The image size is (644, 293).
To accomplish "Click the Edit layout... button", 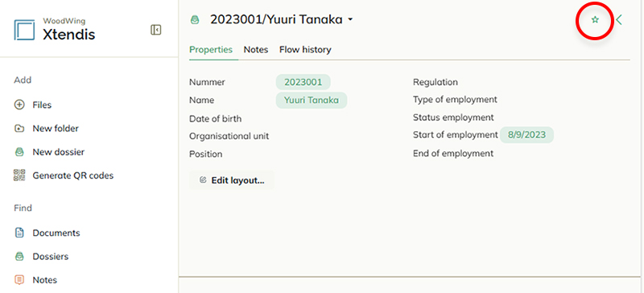I will coord(232,180).
